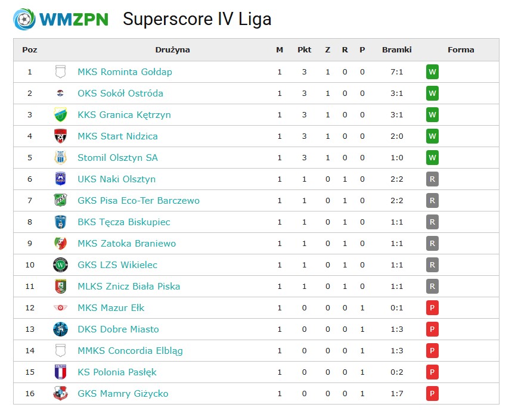Click the GKS LZS Wikielec round crest

click(60, 265)
